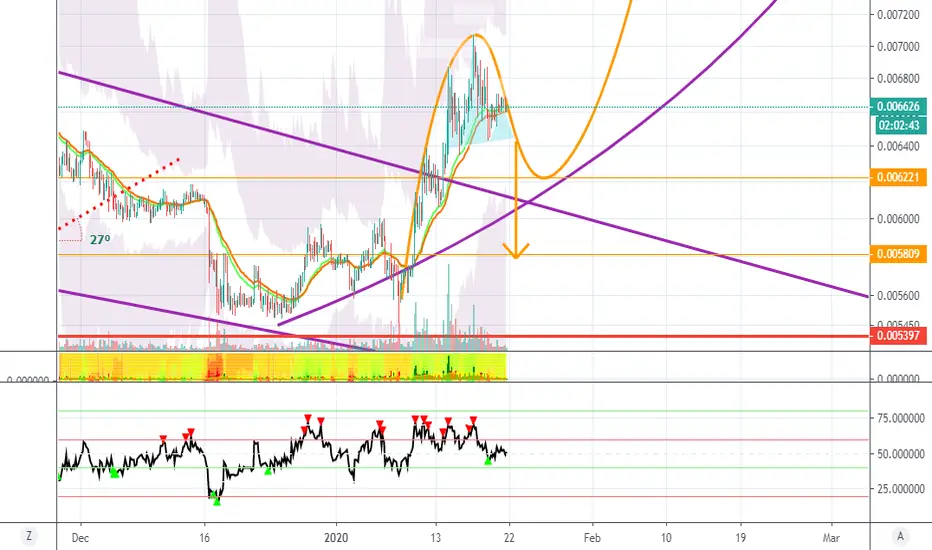Screen dimensions: 932x550
Task: Select the orange 0.006221 price level label
Action: click(x=898, y=177)
